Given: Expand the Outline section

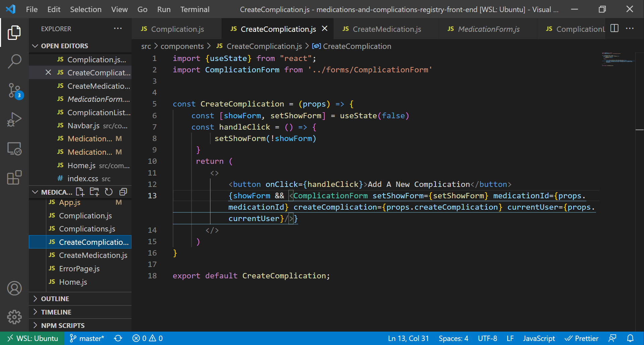Looking at the screenshot, I should [55, 299].
